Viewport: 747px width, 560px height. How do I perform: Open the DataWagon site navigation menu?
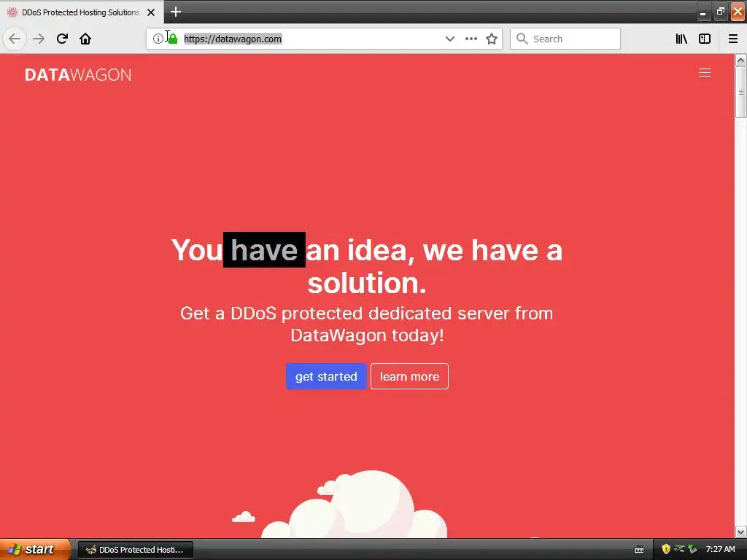coord(705,73)
